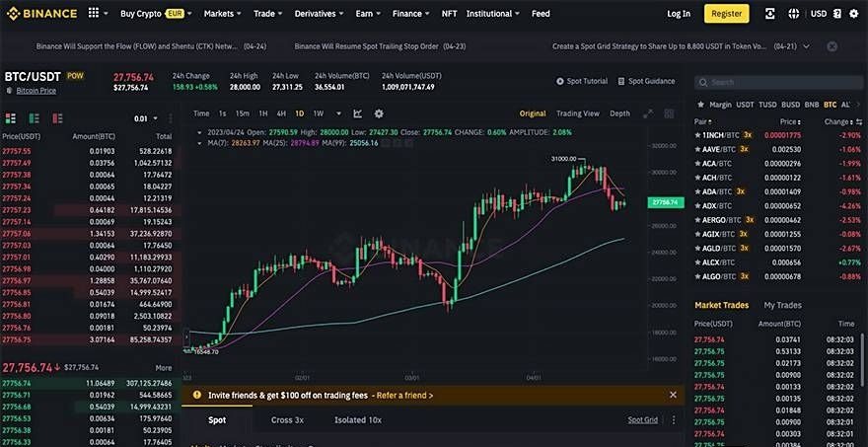Favorite the ACH/BTC pair star
This screenshot has width=868, height=447.
pyautogui.click(x=698, y=178)
